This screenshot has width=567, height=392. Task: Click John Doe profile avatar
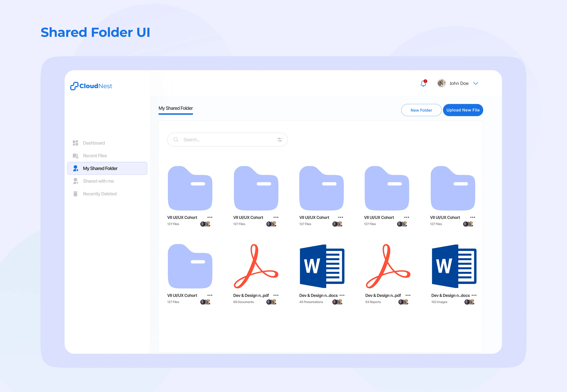441,83
